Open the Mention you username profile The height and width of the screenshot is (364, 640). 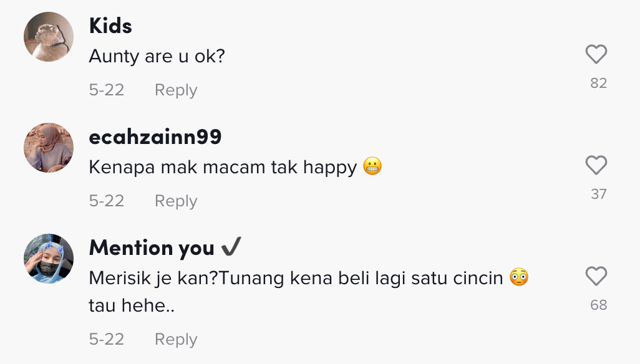(152, 248)
